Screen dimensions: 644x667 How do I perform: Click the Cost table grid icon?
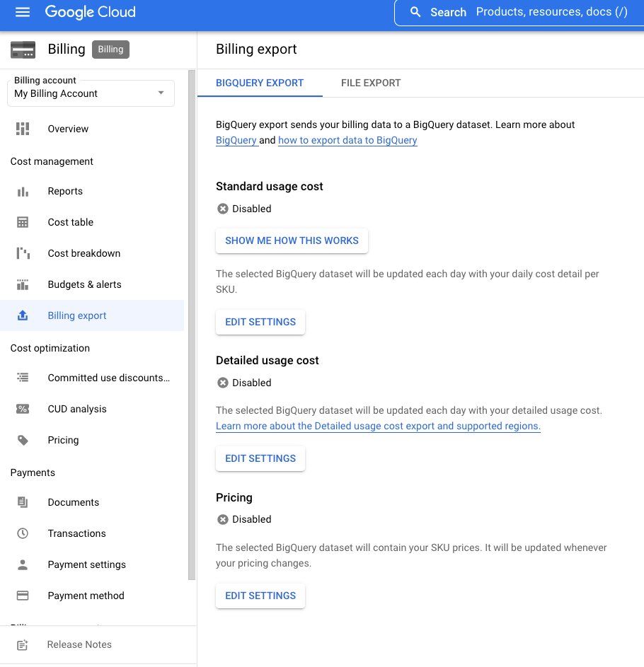point(23,222)
